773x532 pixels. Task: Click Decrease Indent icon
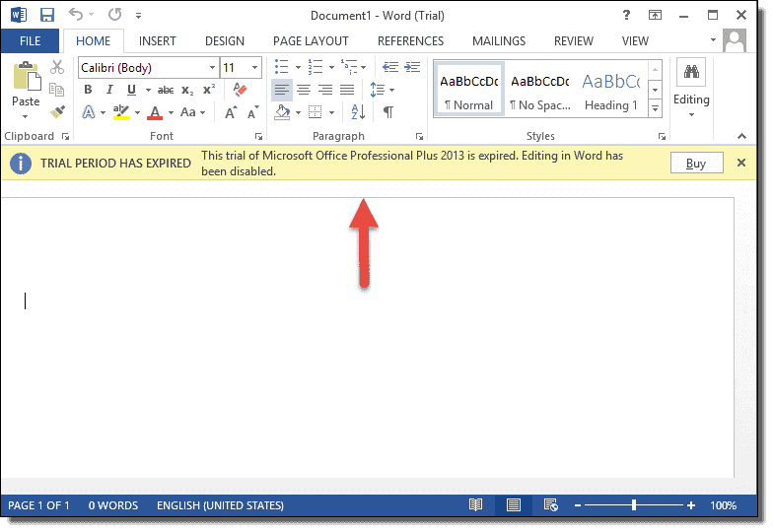pos(390,67)
